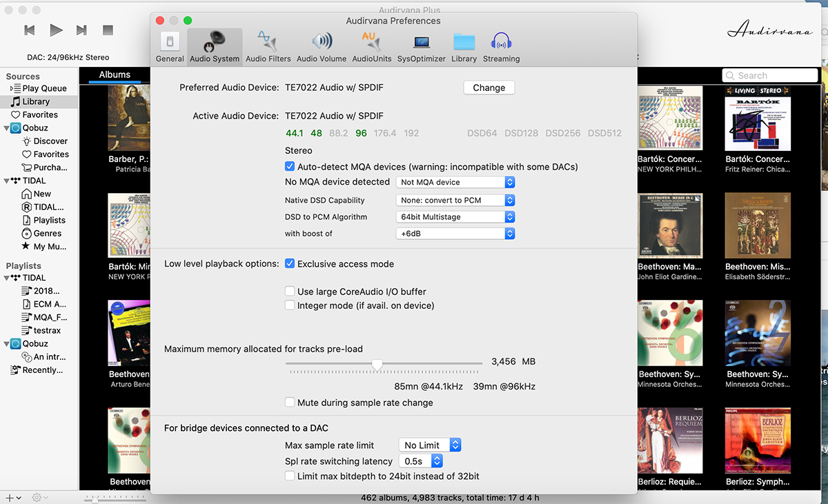Select Library in the Sources sidebar
Viewport: 828px width, 504px height.
pos(39,101)
